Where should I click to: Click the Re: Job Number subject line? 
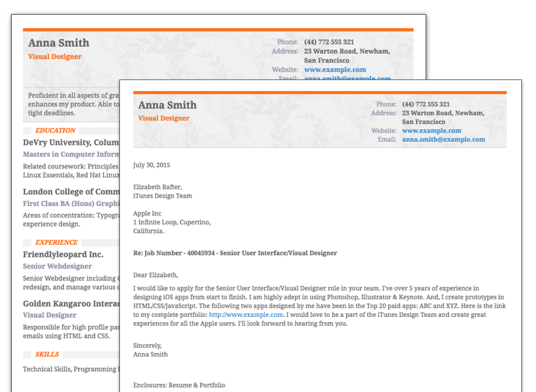[x=235, y=253]
